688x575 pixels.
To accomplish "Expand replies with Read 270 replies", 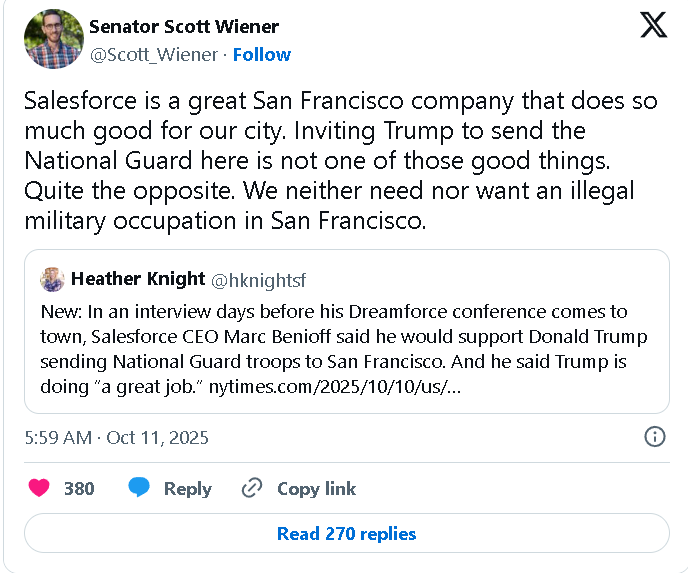I will pyautogui.click(x=346, y=533).
